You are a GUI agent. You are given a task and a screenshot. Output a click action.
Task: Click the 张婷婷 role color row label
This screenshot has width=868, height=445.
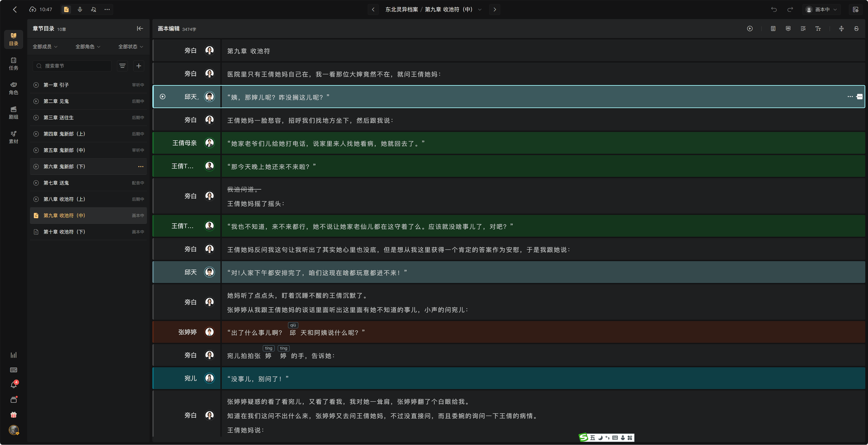(x=187, y=332)
